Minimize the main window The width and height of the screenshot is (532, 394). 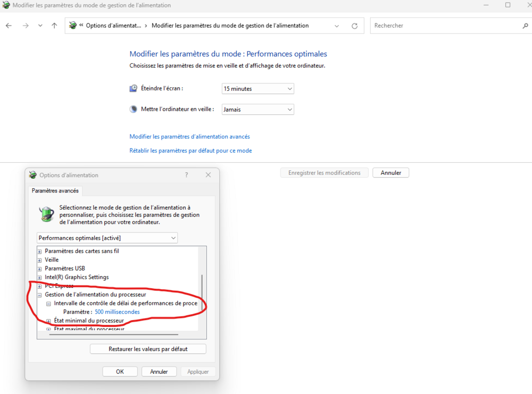point(486,5)
